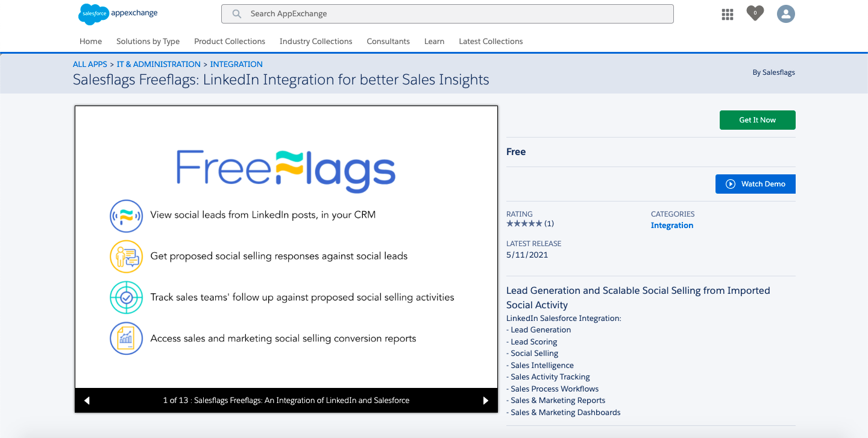This screenshot has height=438, width=868.
Task: Open Product Collections menu
Action: [x=230, y=42]
